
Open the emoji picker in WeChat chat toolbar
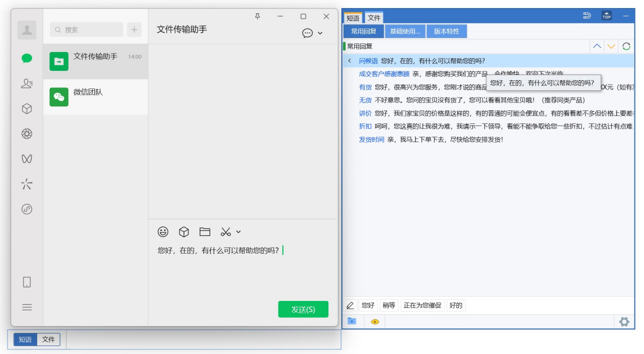[162, 232]
